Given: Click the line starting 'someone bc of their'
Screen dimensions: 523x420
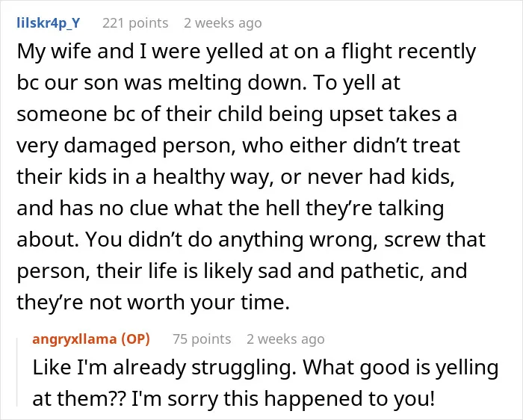Looking at the screenshot, I should click(x=237, y=115).
